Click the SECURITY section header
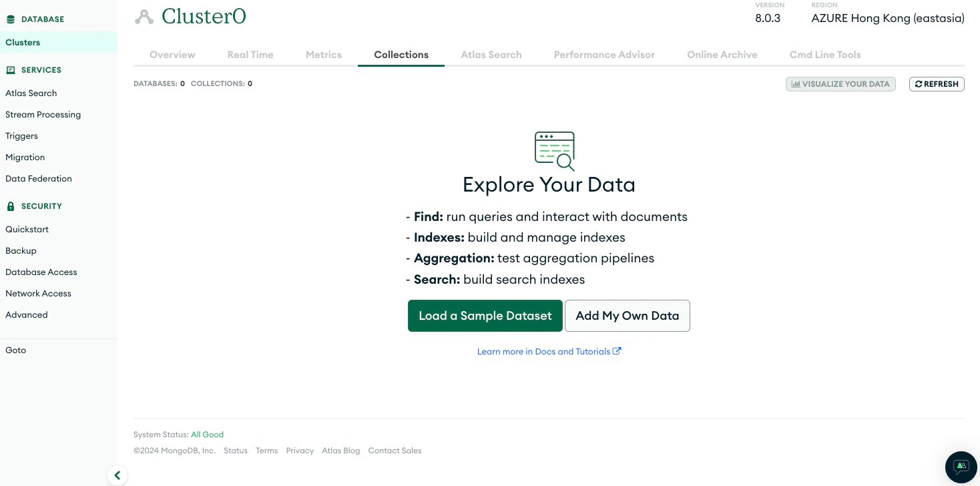Image resolution: width=980 pixels, height=486 pixels. [41, 206]
